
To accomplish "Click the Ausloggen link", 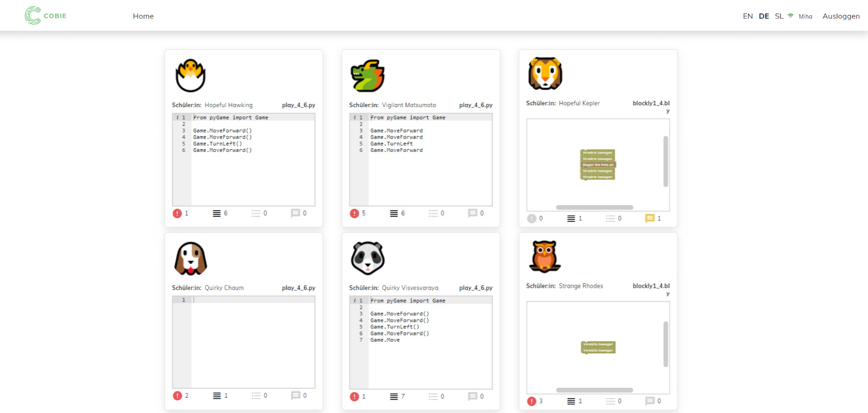I will 841,16.
